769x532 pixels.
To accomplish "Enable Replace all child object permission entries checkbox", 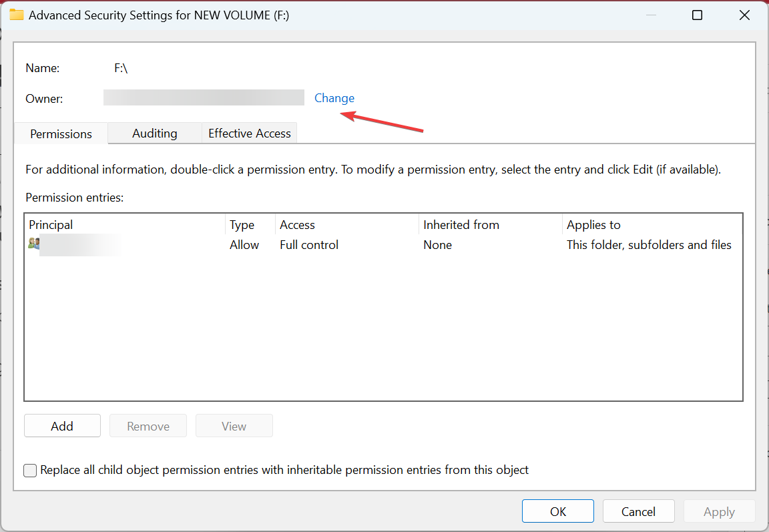I will tap(31, 471).
